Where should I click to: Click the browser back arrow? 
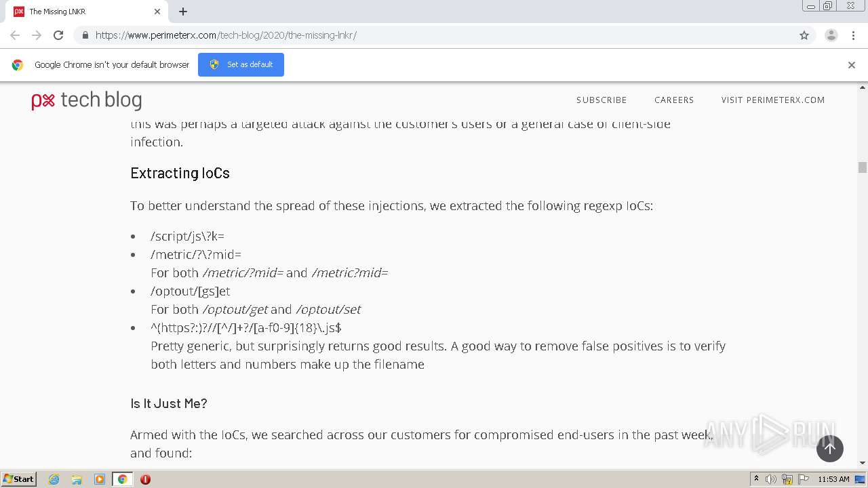(15, 35)
